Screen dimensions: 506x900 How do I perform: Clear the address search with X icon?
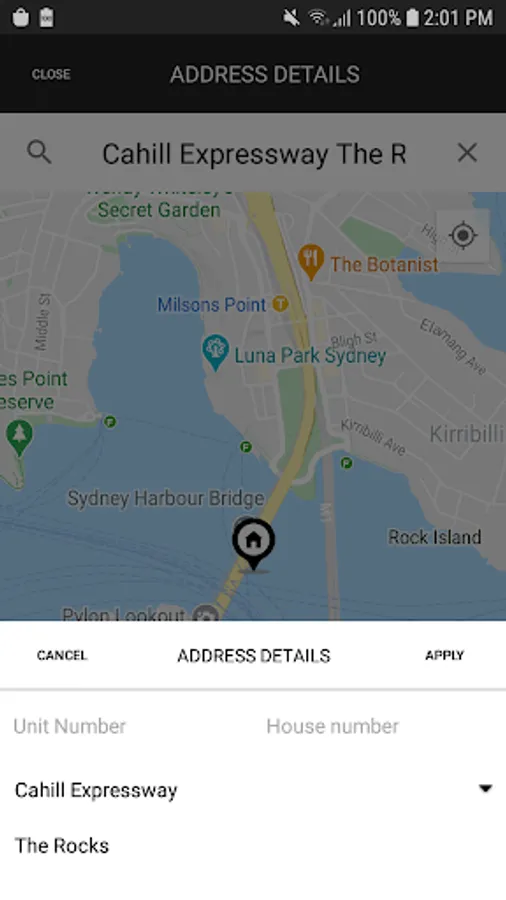pyautogui.click(x=468, y=153)
